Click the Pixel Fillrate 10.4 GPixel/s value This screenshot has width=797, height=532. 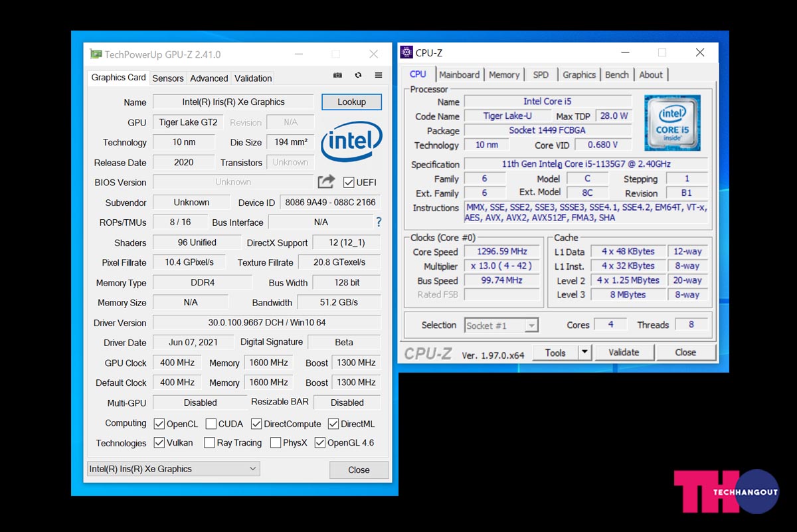[x=189, y=262]
